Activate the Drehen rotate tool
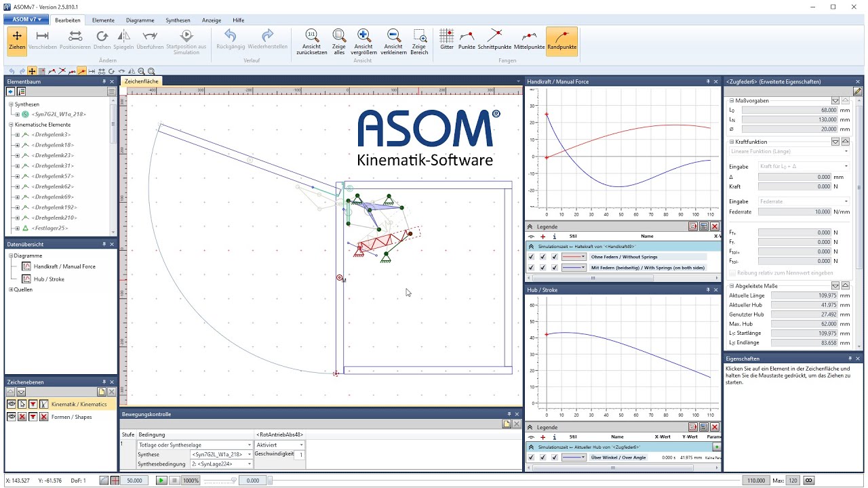The image size is (868, 488). (102, 40)
